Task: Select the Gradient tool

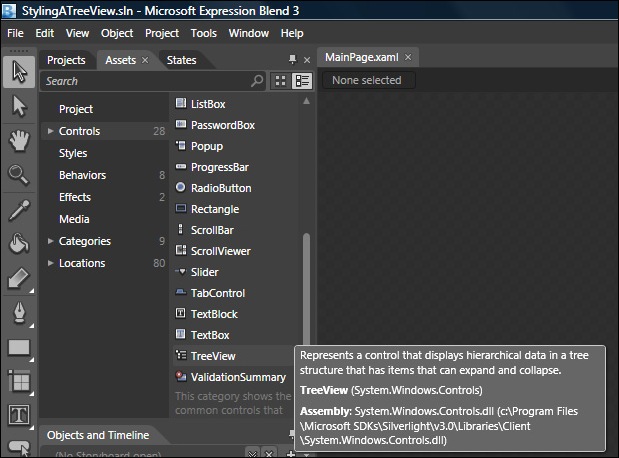Action: pyautogui.click(x=19, y=278)
